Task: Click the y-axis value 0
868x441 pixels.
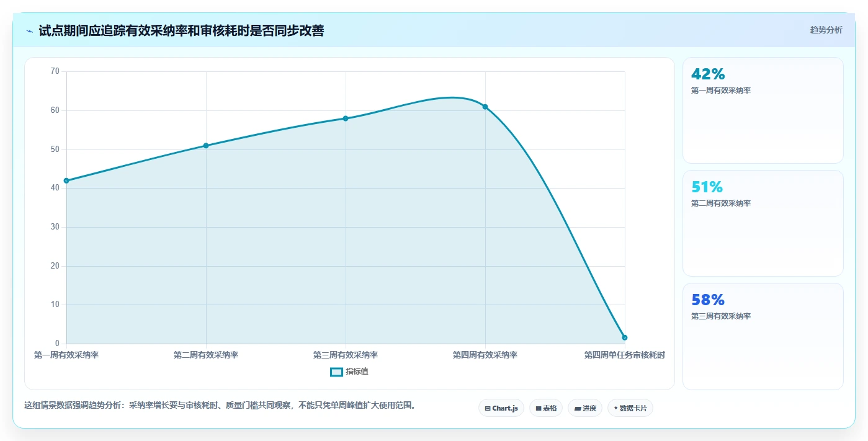Action: pyautogui.click(x=57, y=344)
